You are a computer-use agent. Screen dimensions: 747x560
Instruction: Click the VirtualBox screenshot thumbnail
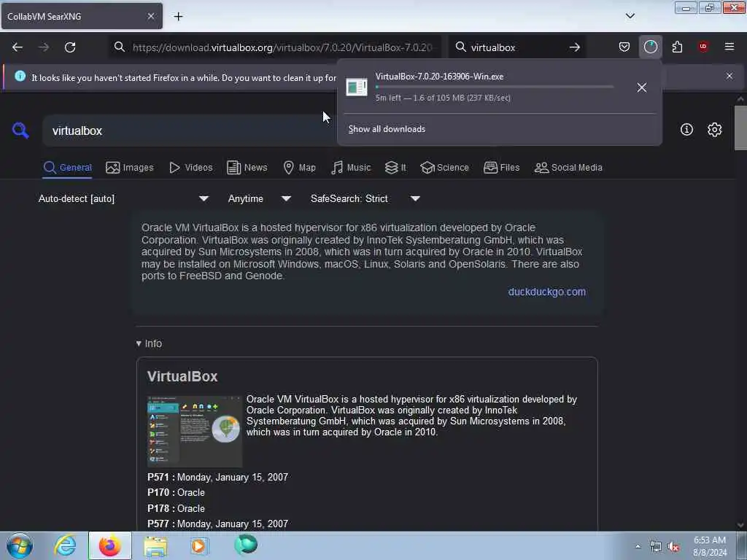(x=195, y=431)
